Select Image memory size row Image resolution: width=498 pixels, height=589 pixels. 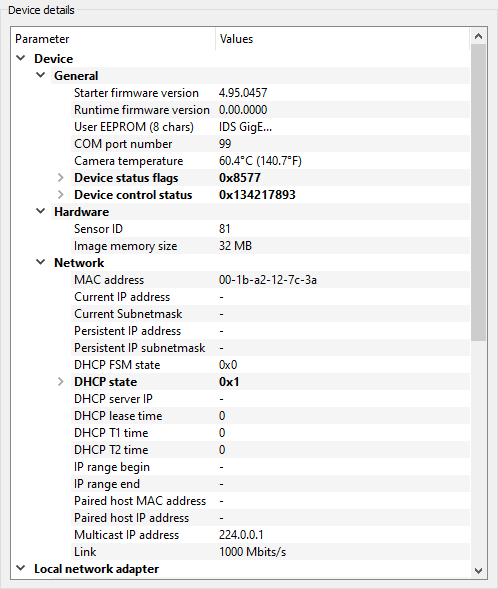pos(270,246)
